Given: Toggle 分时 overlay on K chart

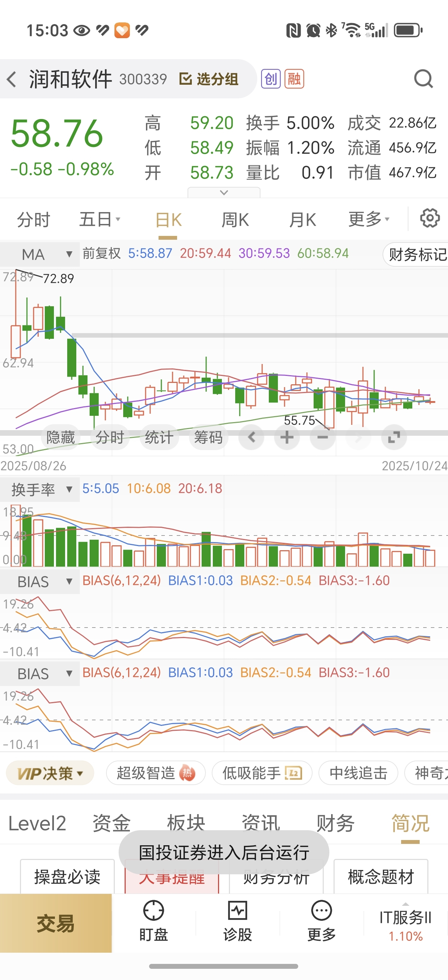Looking at the screenshot, I should pyautogui.click(x=110, y=437).
